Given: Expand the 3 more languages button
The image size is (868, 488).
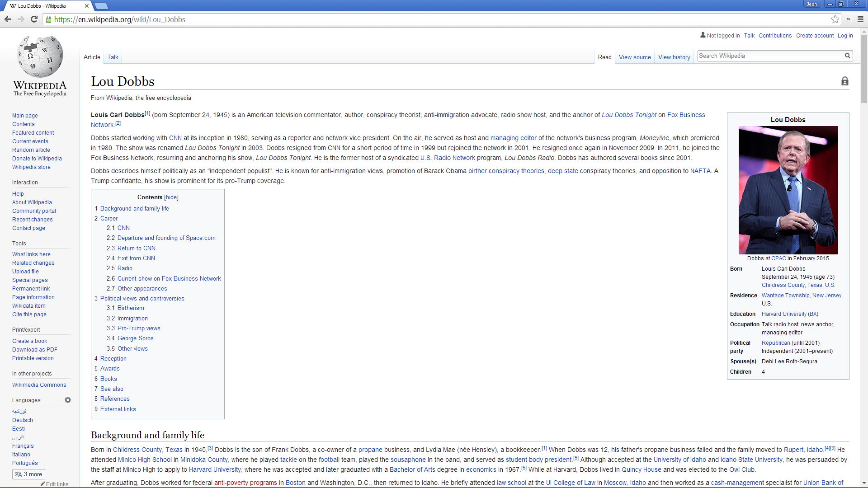Looking at the screenshot, I should [29, 474].
